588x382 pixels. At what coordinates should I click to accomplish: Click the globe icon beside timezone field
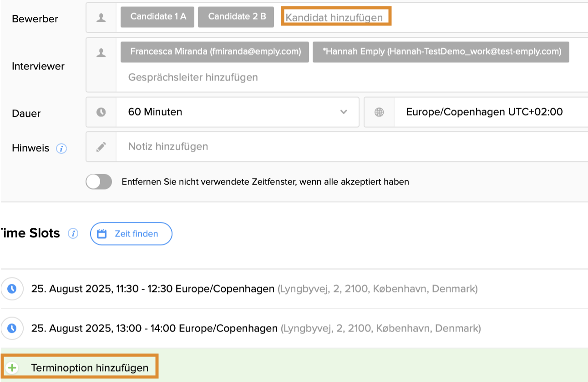click(x=379, y=112)
